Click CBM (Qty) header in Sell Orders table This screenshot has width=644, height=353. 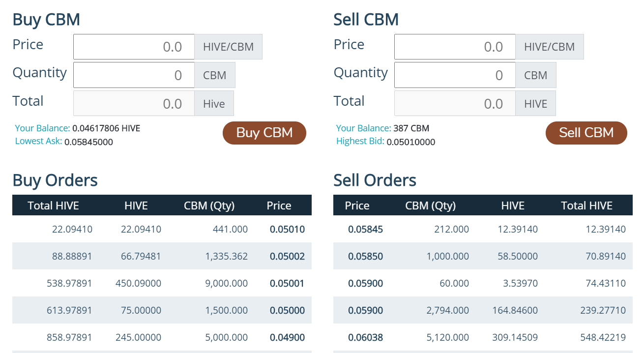point(431,206)
